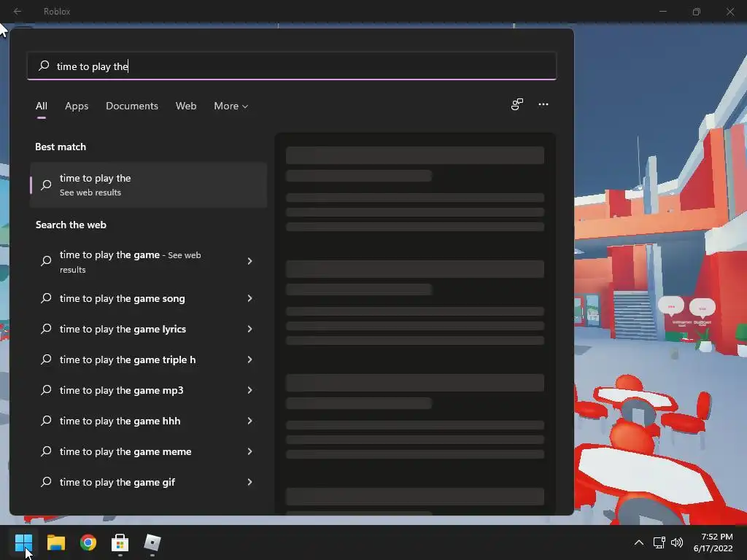Click search icon beside best match result
Screen dimensions: 747x560
(46, 184)
